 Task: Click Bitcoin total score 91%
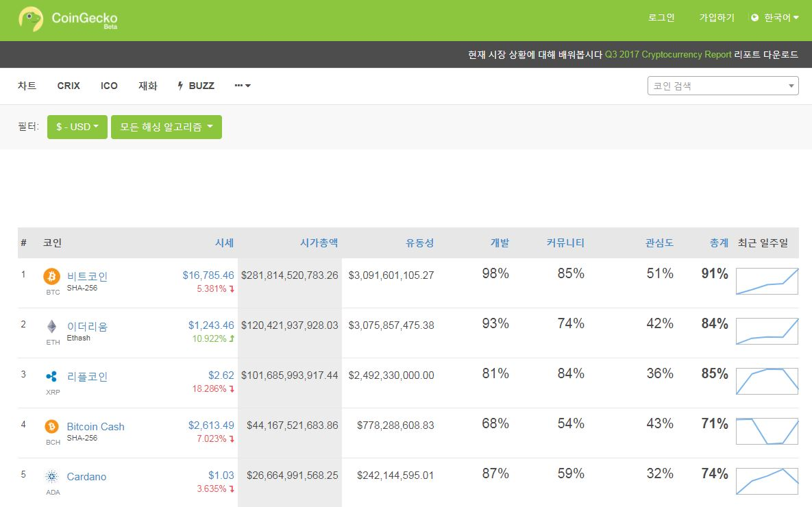(x=715, y=273)
